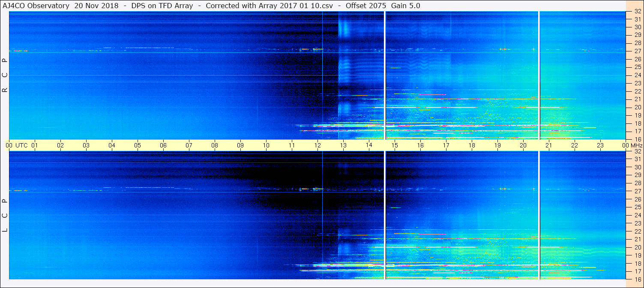This screenshot has height=288, width=644.
Task: Click the 29 MHz tick label, RCP panel
Action: pos(637,35)
